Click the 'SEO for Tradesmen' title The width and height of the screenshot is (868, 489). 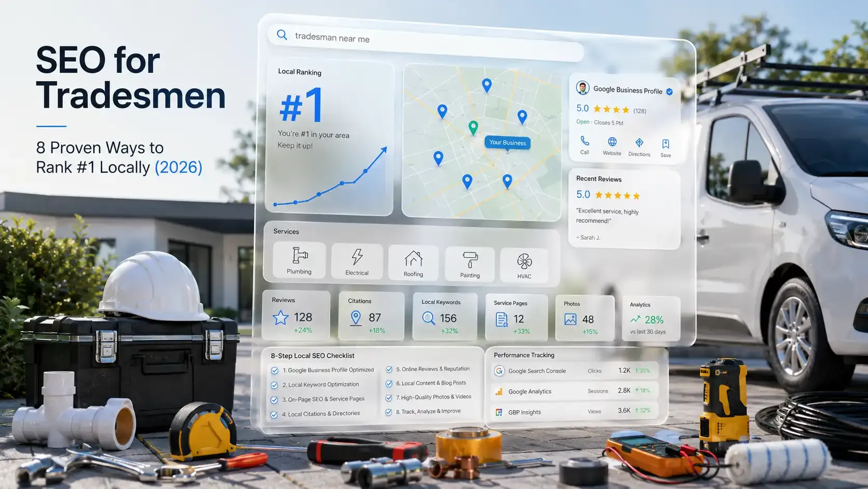pyautogui.click(x=131, y=78)
